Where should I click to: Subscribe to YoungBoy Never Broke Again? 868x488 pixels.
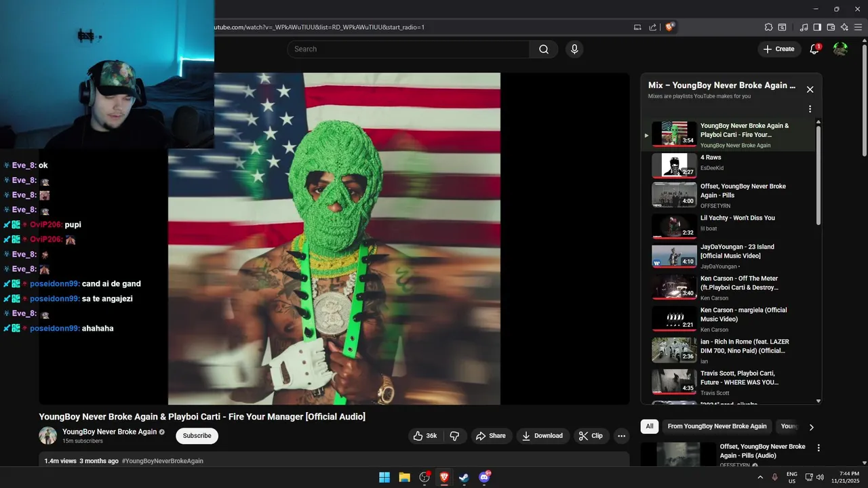click(x=197, y=436)
